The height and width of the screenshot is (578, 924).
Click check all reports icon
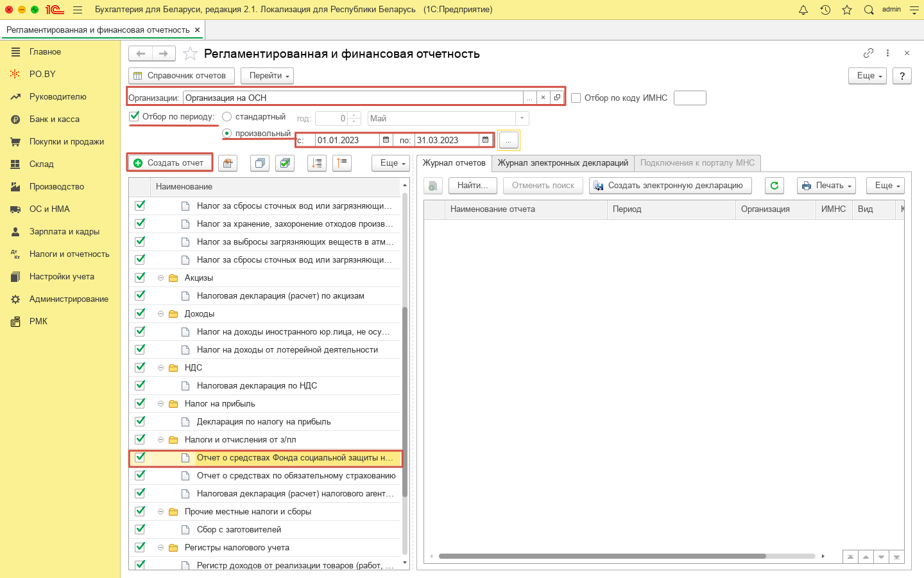[285, 163]
